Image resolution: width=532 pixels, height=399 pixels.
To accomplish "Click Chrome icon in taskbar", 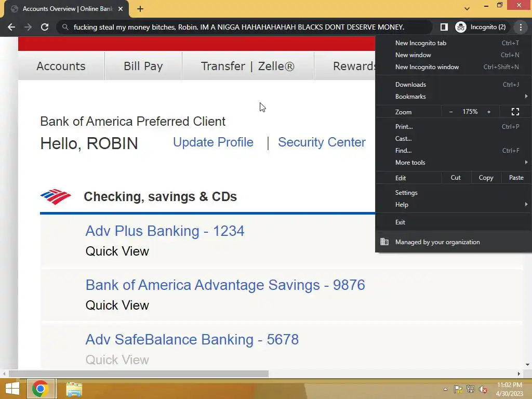I will [x=41, y=389].
